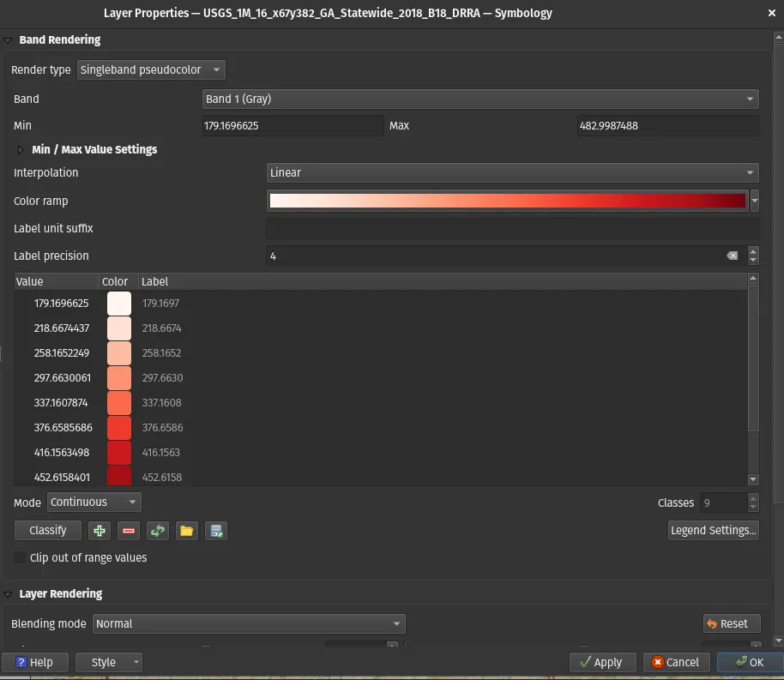This screenshot has height=680, width=784.
Task: Open the Render type dropdown
Action: 151,69
